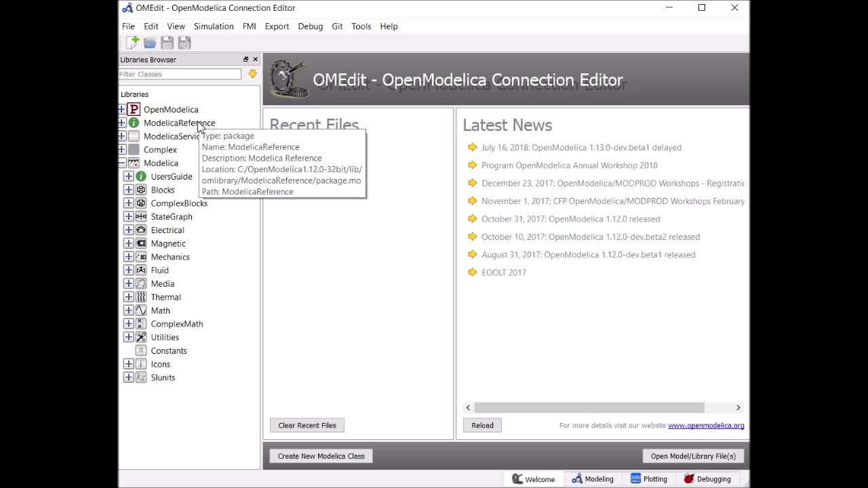This screenshot has height=488, width=868.
Task: Click the Math package icon
Action: tap(141, 310)
